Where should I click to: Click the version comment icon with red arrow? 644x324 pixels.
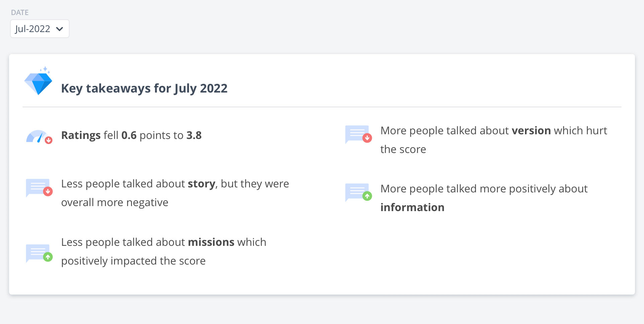coord(358,134)
